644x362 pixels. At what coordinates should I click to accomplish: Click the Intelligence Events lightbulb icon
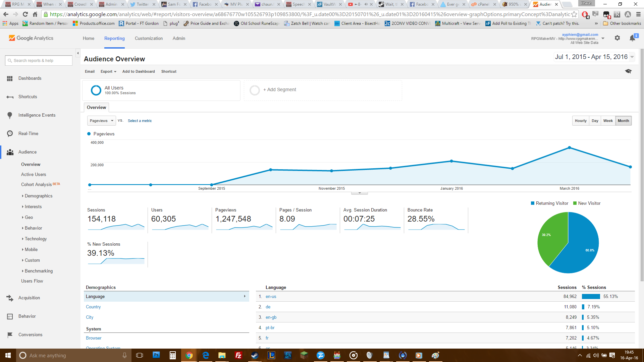coord(10,115)
